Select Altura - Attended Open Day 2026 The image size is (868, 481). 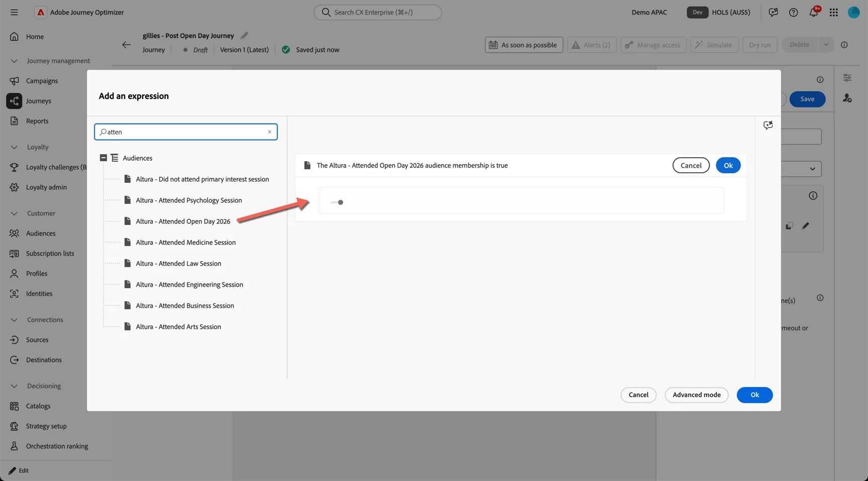click(183, 221)
